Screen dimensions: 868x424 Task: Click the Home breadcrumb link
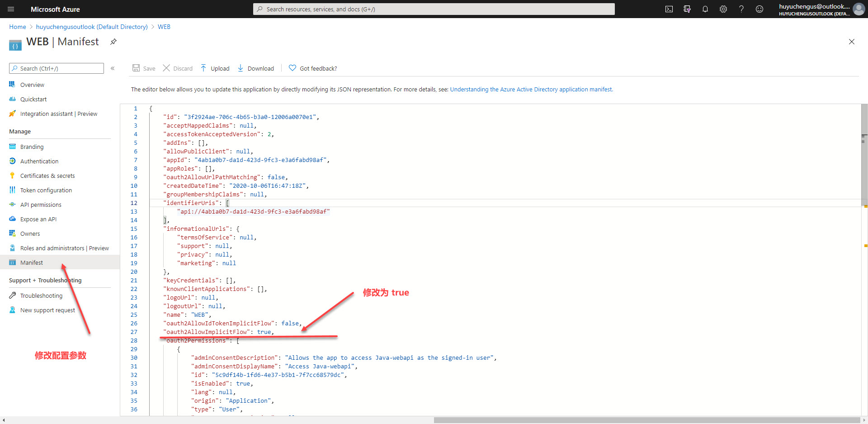coord(18,27)
